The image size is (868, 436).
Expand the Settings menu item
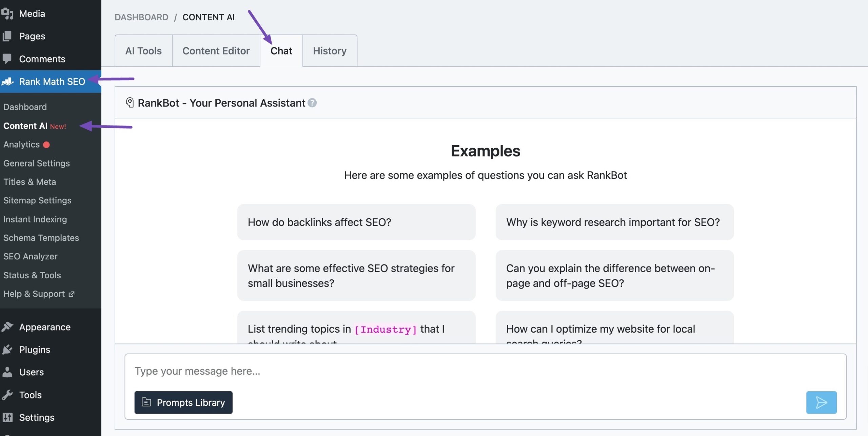(36, 418)
